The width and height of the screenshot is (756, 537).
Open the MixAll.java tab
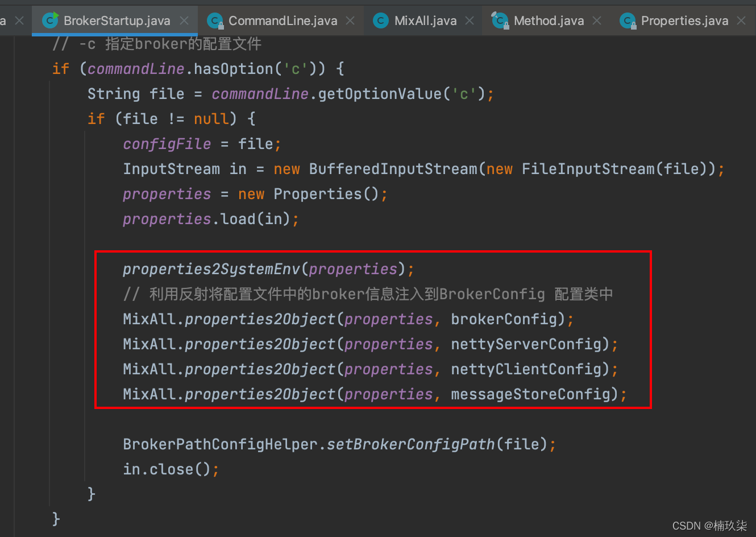coord(425,21)
